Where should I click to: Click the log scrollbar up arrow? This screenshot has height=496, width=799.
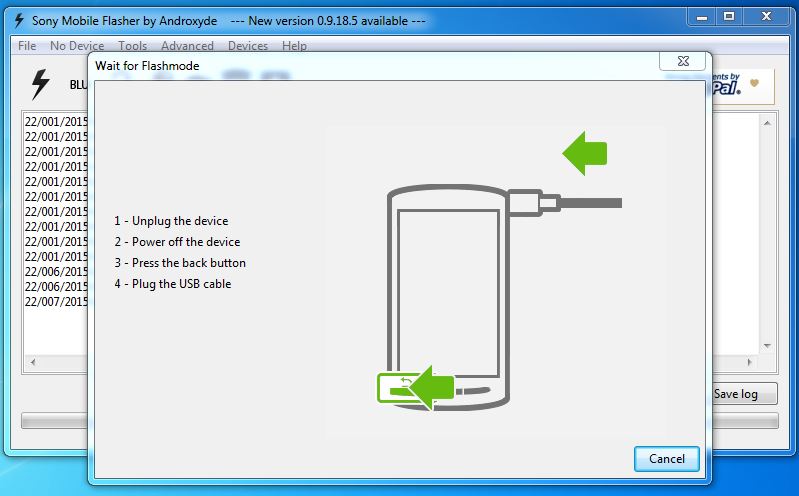pyautogui.click(x=767, y=123)
